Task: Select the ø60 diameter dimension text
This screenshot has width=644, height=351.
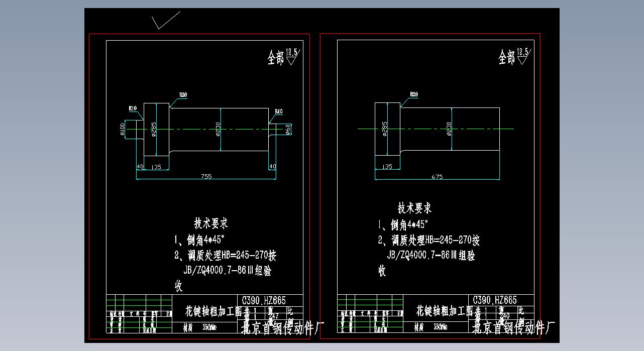Action: [288, 129]
